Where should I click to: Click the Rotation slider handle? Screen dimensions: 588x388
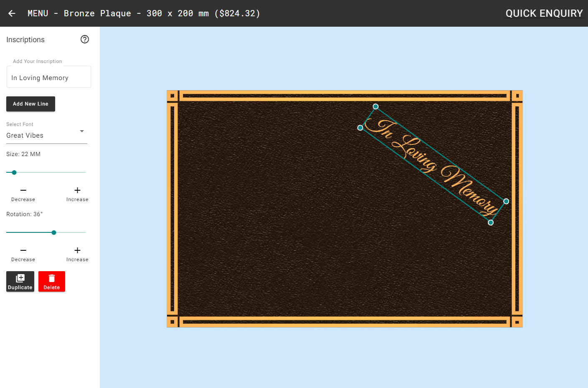(54, 232)
